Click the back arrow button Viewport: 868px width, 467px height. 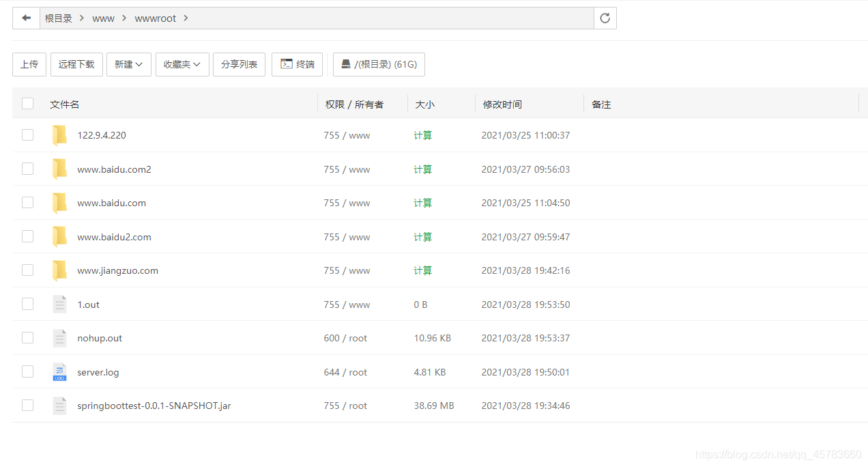26,18
